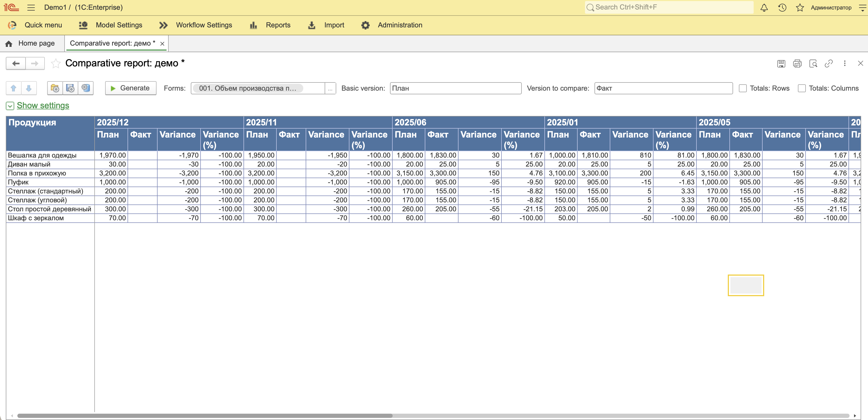Click the Generate button
Image resolution: width=868 pixels, height=420 pixels.
(131, 88)
